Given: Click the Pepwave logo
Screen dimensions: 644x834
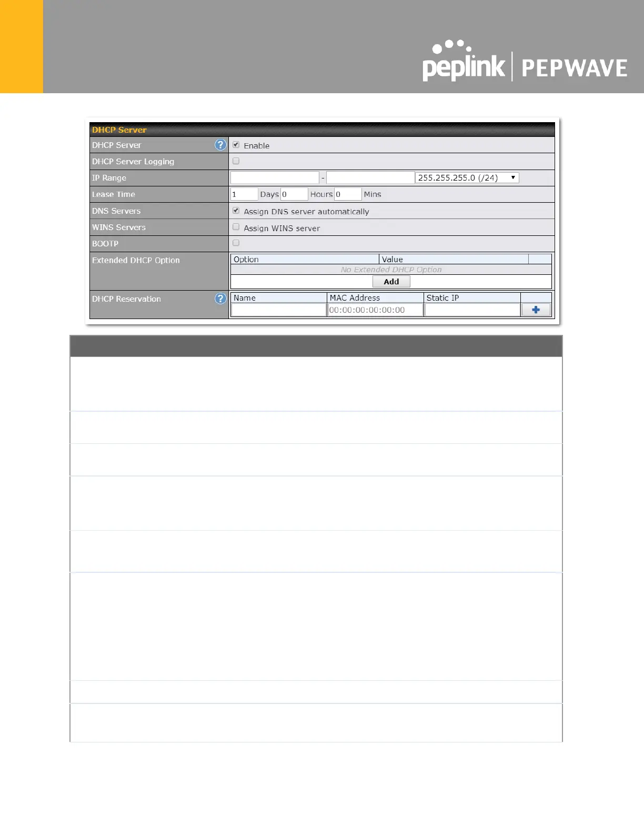Looking at the screenshot, I should [x=575, y=68].
